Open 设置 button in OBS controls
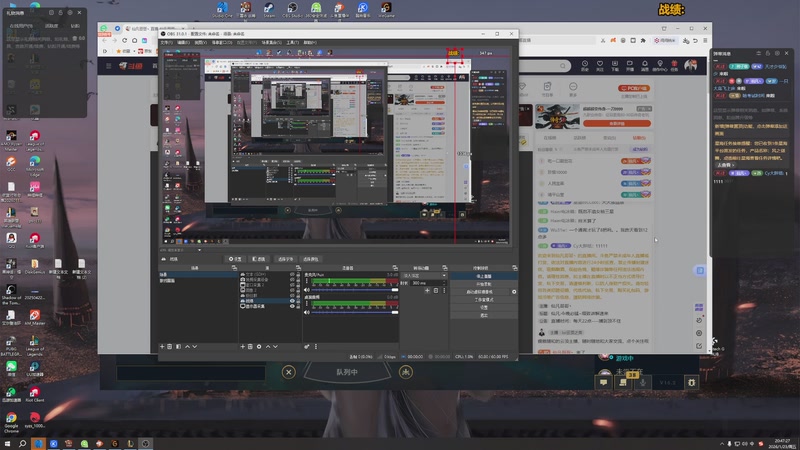 point(483,308)
